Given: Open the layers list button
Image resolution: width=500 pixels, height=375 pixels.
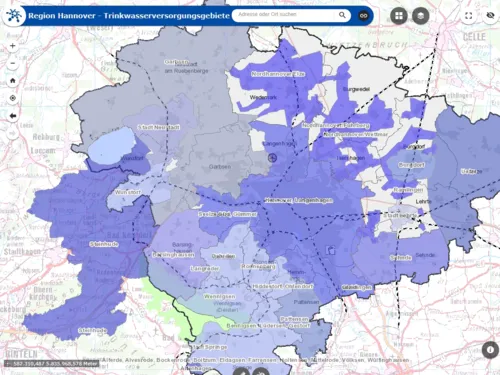Looking at the screenshot, I should click(x=421, y=16).
